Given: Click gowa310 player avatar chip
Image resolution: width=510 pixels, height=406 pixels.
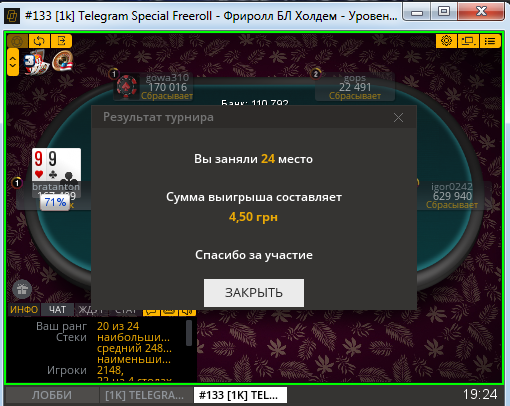Looking at the screenshot, I should tap(126, 87).
